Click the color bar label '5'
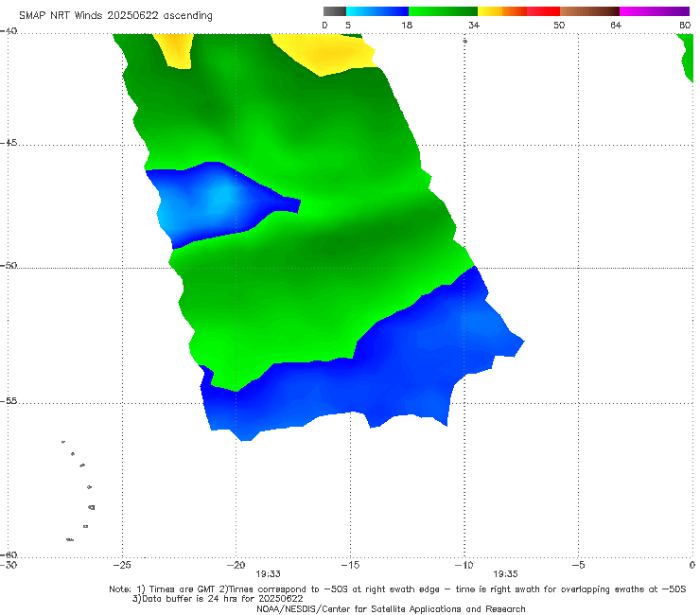Screen dimensions: 700x615 click(348, 25)
